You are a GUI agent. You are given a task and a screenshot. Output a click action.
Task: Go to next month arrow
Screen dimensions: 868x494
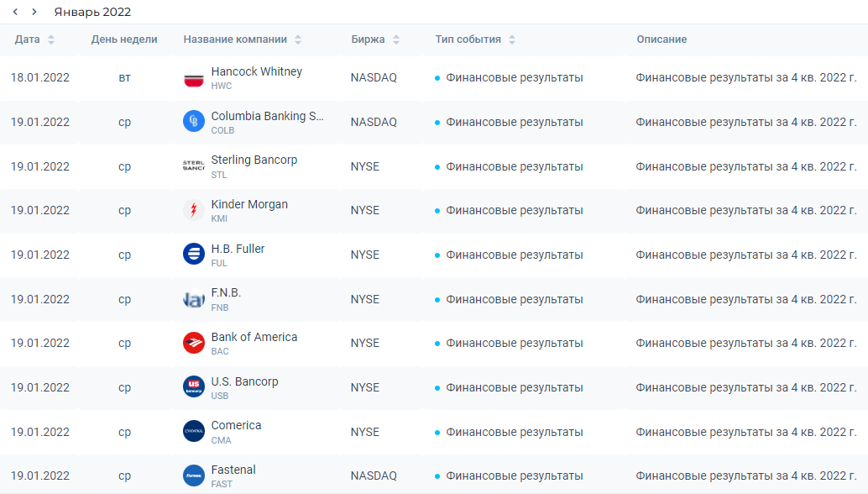[x=34, y=12]
